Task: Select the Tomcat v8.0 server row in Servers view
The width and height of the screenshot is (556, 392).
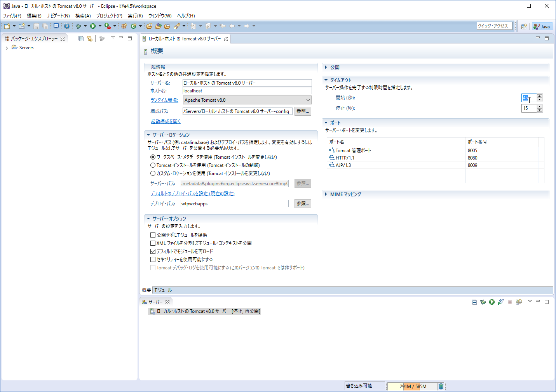Action: pos(205,311)
